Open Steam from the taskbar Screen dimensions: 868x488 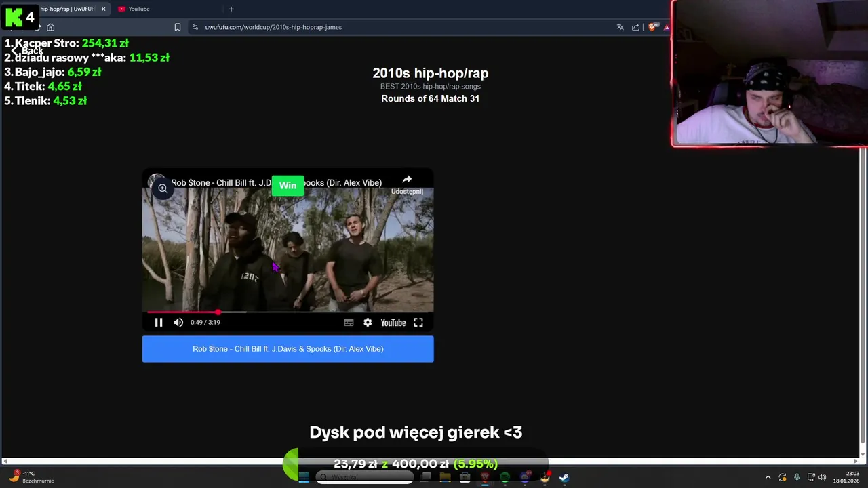[564, 477]
